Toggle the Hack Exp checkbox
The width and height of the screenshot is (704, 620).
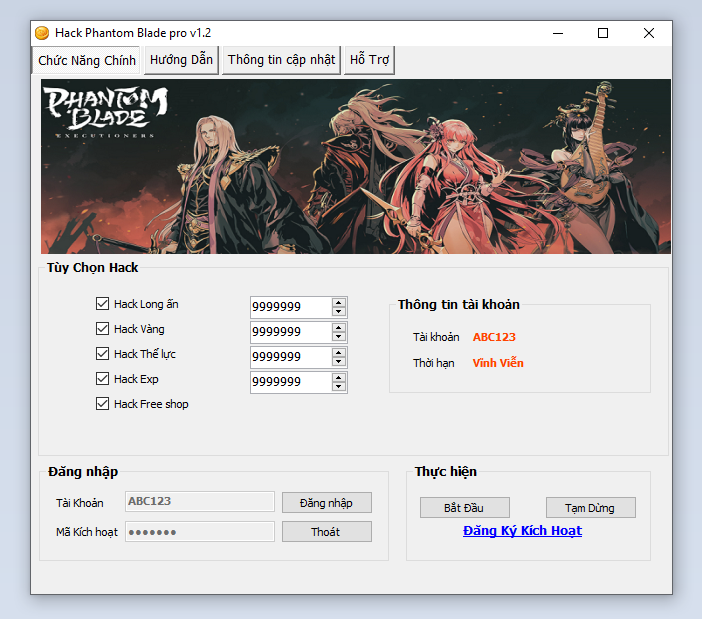click(102, 379)
